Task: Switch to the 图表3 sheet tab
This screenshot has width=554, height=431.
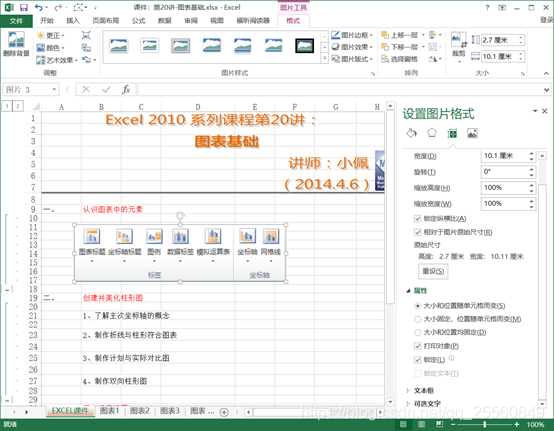Action: coord(170,411)
